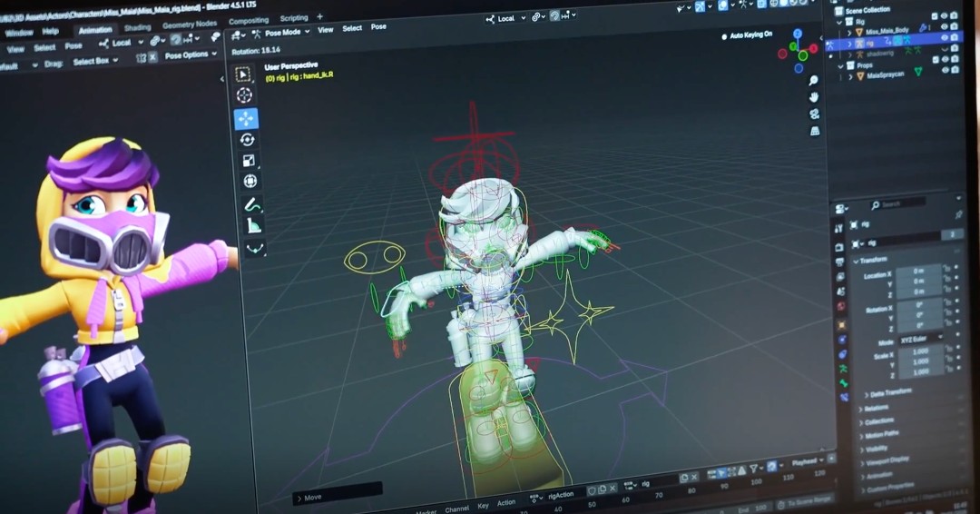Open the Channel menu in dope sheet
This screenshot has height=514, width=980.
(456, 509)
